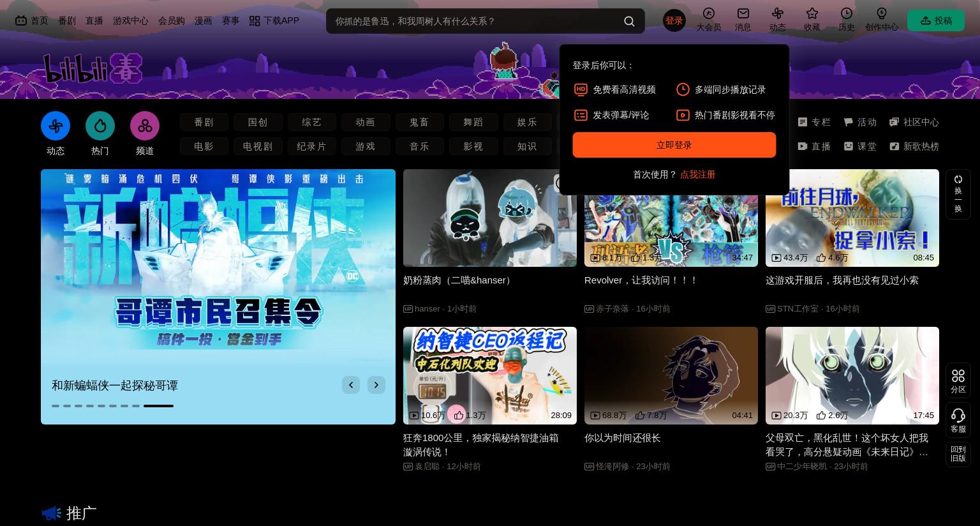The width and height of the screenshot is (980, 526).
Task: Click the bilibili logo
Action: pos(93,69)
